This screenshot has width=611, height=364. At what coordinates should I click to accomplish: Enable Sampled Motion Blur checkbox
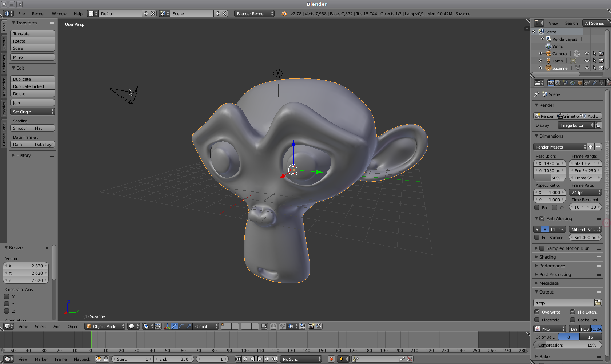coord(542,248)
